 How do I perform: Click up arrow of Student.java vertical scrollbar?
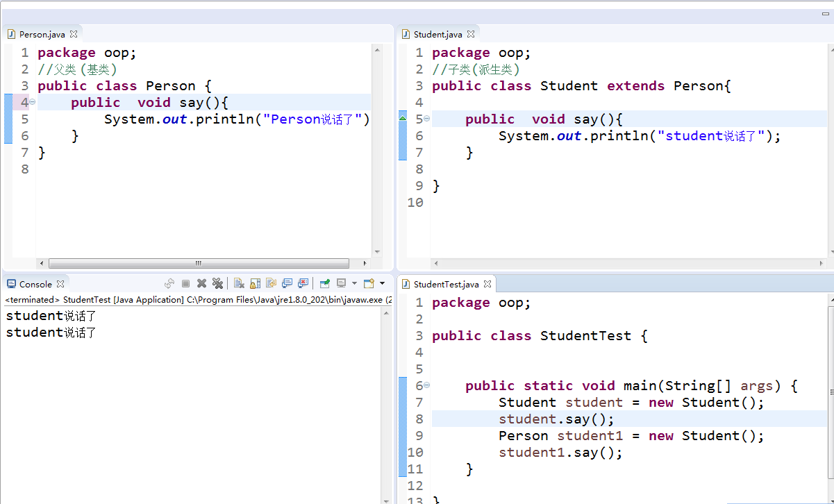(x=830, y=49)
